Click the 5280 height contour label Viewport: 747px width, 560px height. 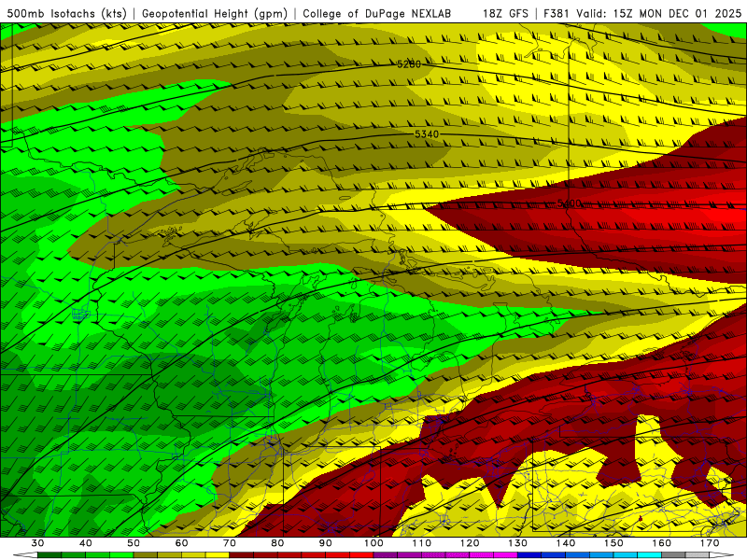(409, 64)
